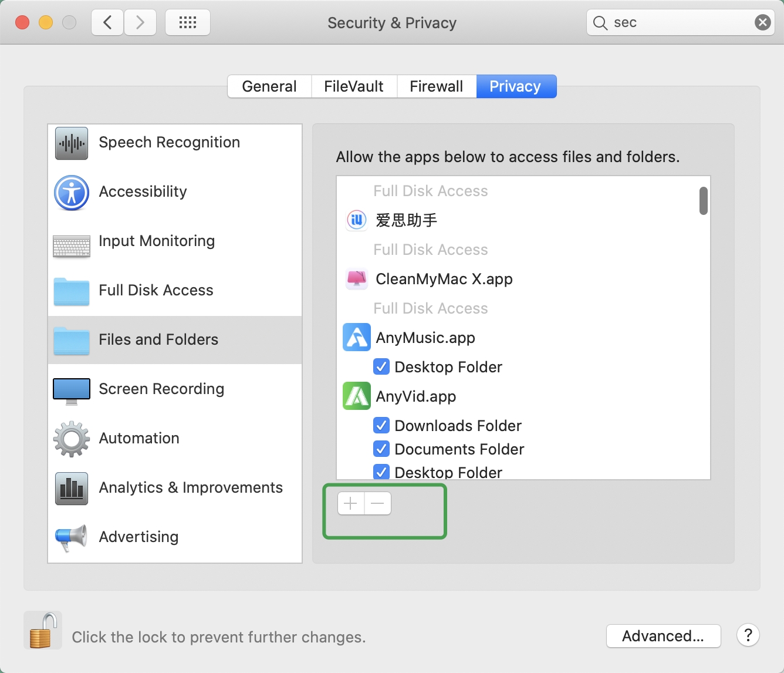Uncheck AnyMusic.app Desktop Folder access
The image size is (784, 673).
pos(381,367)
